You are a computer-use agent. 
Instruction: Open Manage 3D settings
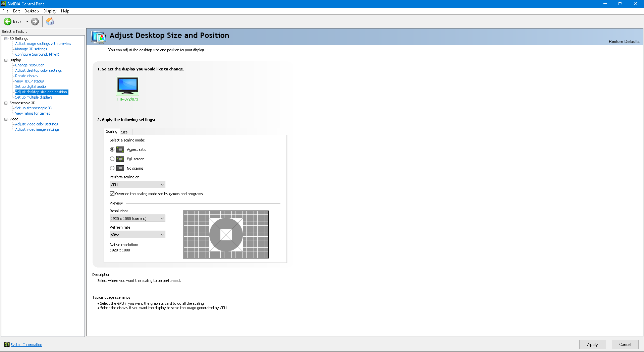(x=31, y=49)
